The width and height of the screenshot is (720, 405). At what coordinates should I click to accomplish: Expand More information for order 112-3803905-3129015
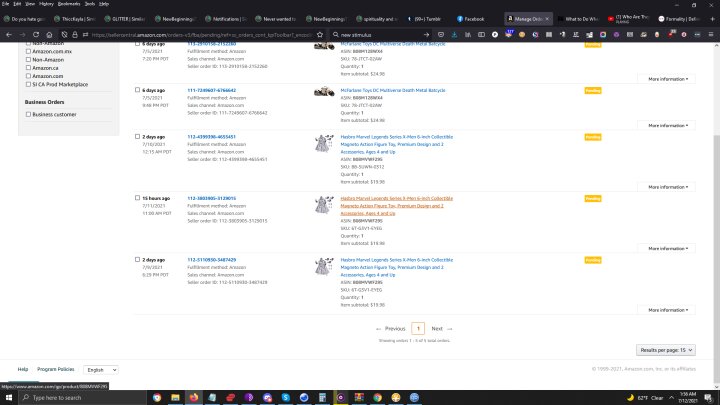[668, 248]
